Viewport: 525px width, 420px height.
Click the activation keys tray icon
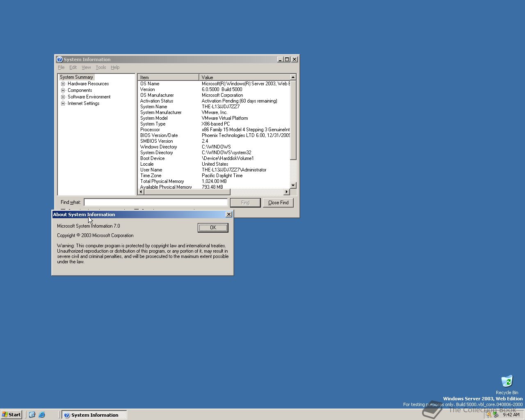click(x=488, y=415)
